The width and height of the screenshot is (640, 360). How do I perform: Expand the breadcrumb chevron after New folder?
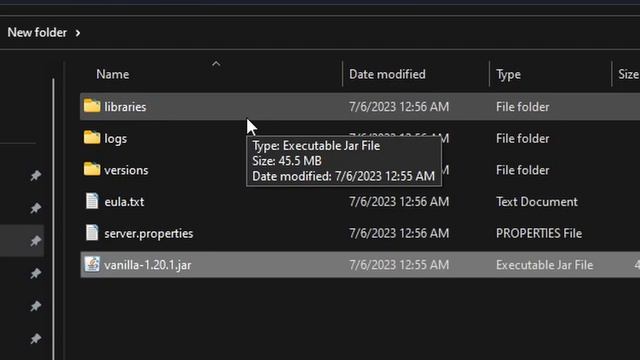[78, 33]
